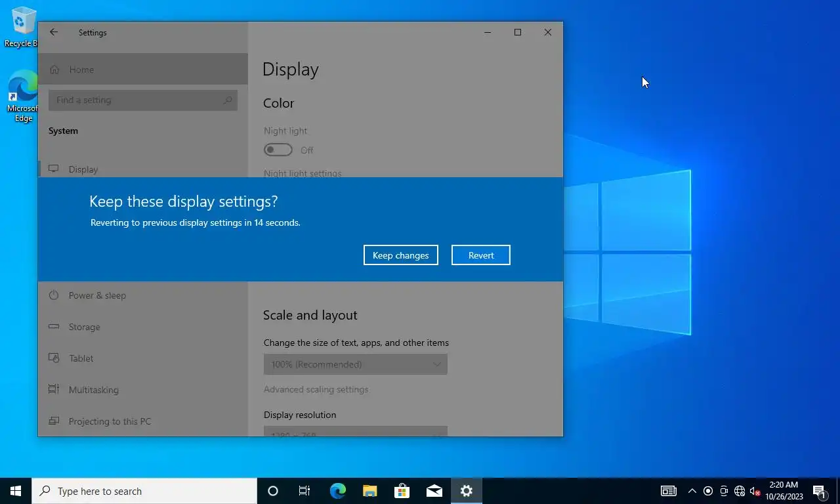
Task: Open Home in the Settings sidebar
Action: (143, 70)
